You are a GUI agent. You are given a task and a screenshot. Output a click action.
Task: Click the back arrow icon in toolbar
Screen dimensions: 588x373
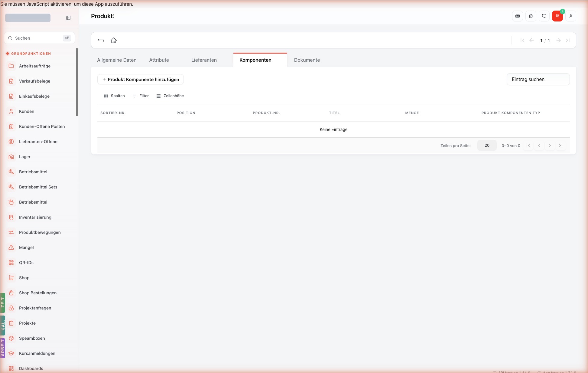[x=101, y=40]
